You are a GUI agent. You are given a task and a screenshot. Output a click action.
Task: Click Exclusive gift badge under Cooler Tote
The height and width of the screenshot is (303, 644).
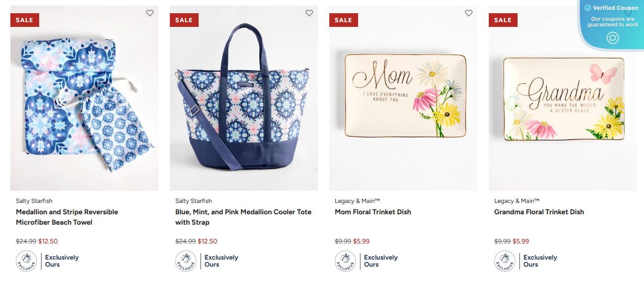pos(186,261)
